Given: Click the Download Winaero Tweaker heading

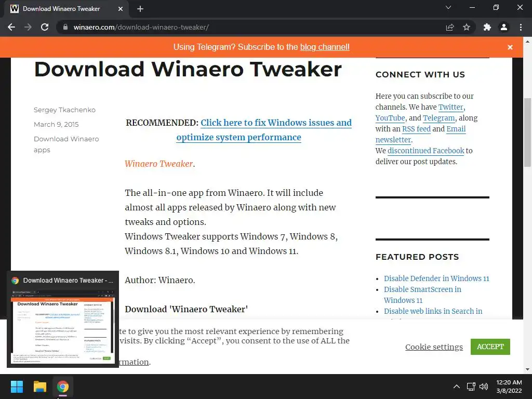Looking at the screenshot, I should pyautogui.click(x=188, y=69).
